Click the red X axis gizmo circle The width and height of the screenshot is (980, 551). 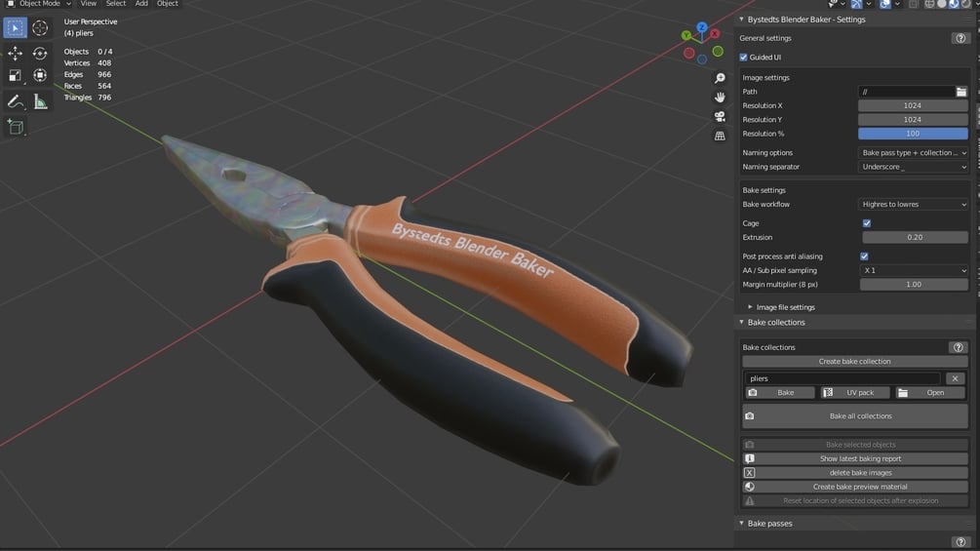[715, 34]
